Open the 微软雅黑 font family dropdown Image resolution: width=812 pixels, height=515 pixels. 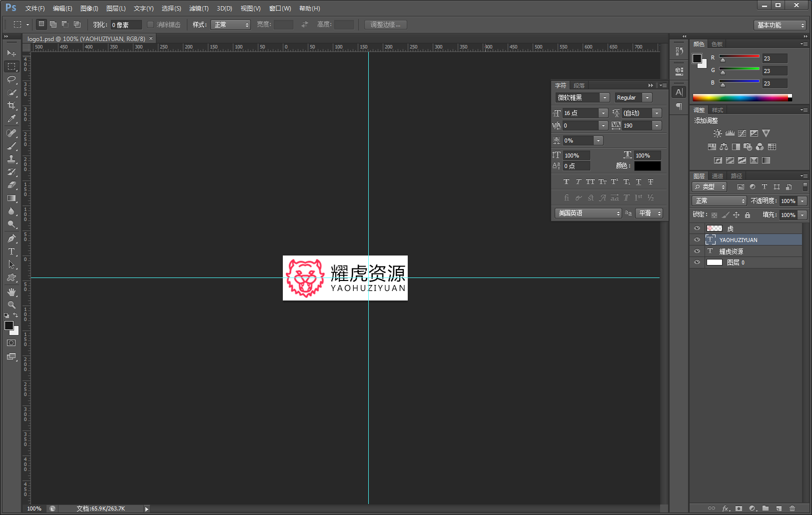click(x=582, y=97)
